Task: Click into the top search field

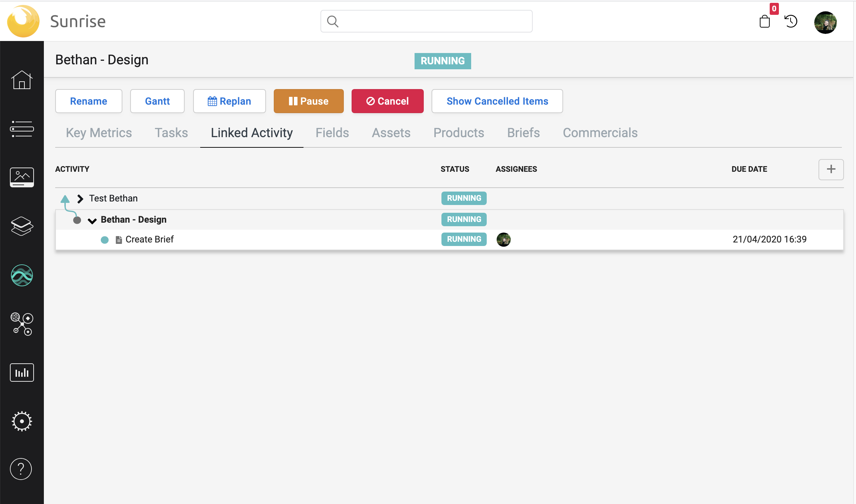Action: [x=426, y=22]
